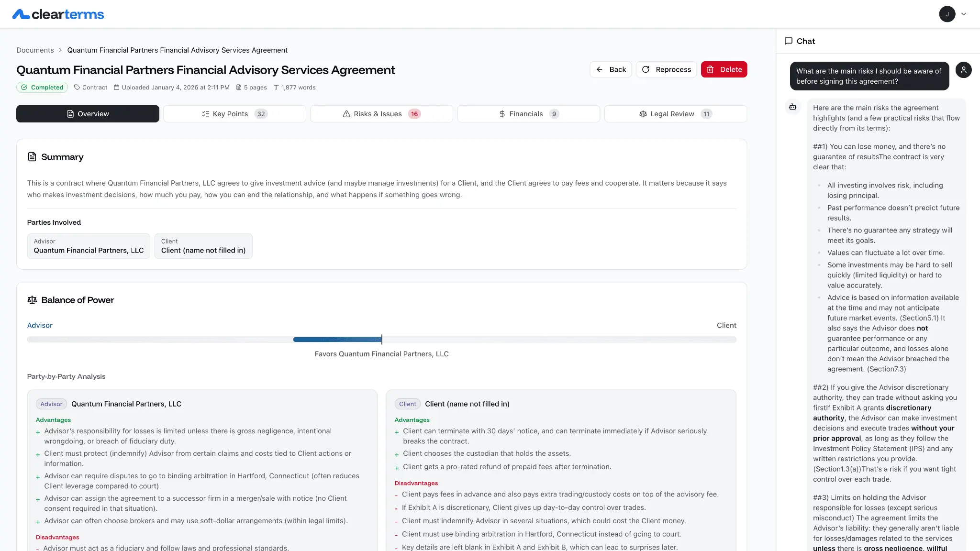The width and height of the screenshot is (980, 551).
Task: Click 'Client chooses the custodian' advantage line
Action: tap(487, 453)
